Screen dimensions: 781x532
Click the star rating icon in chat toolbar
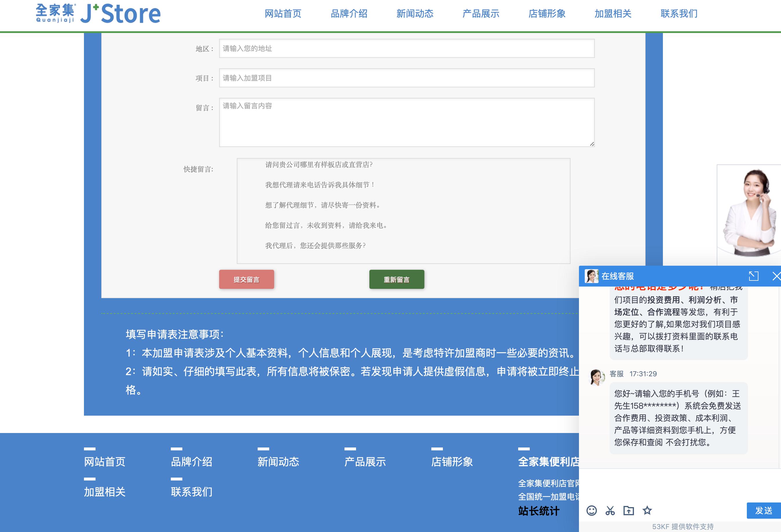click(648, 511)
